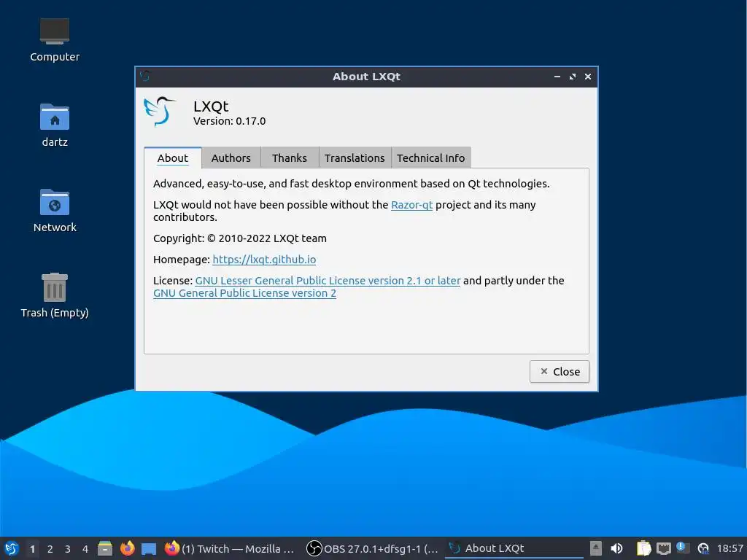Select the About tab
Viewport: 747px width, 560px height.
172,157
